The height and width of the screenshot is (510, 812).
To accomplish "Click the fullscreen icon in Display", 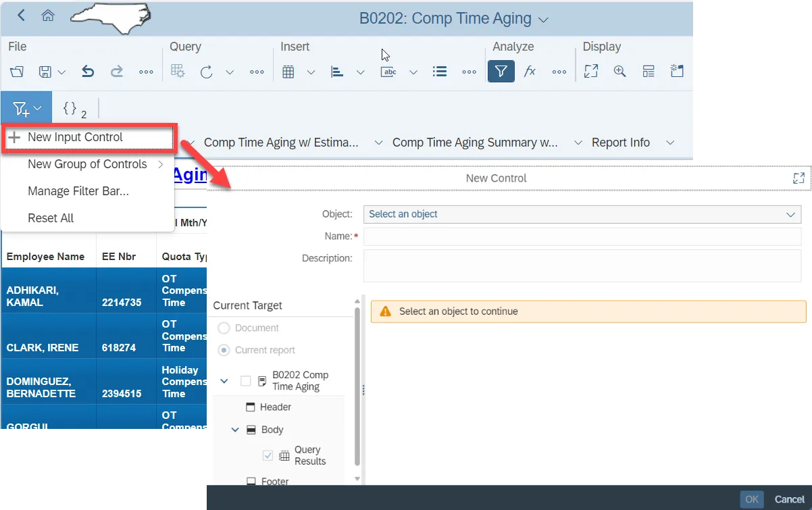I will (591, 72).
